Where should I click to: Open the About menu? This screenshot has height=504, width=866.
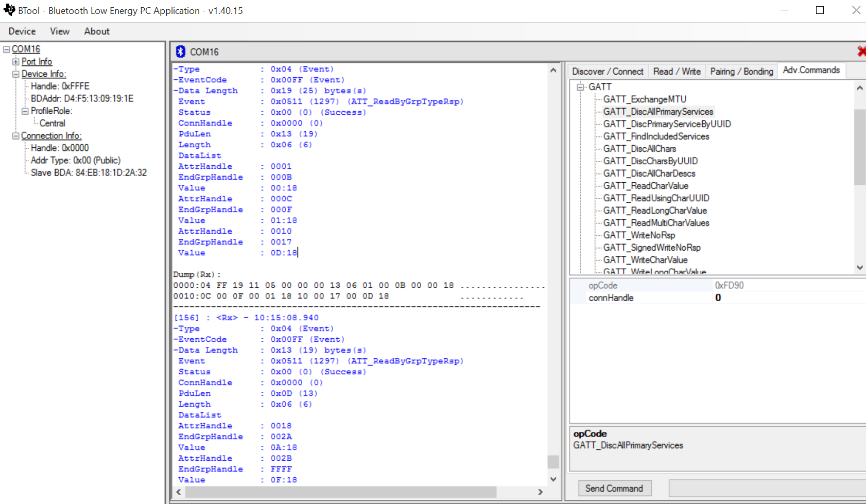pyautogui.click(x=97, y=31)
